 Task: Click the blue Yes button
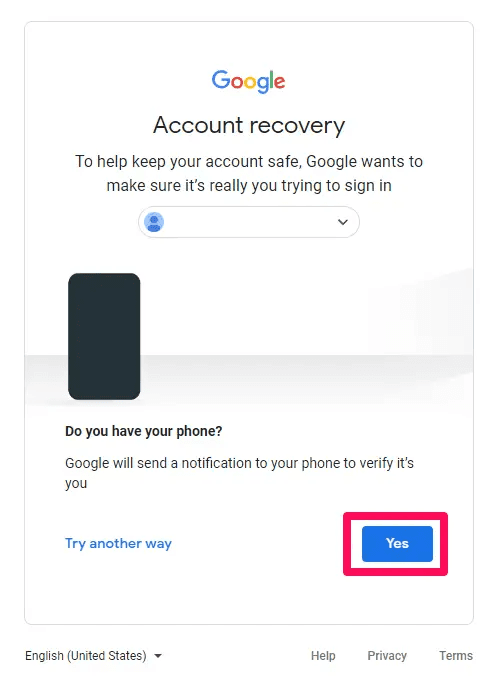click(397, 543)
